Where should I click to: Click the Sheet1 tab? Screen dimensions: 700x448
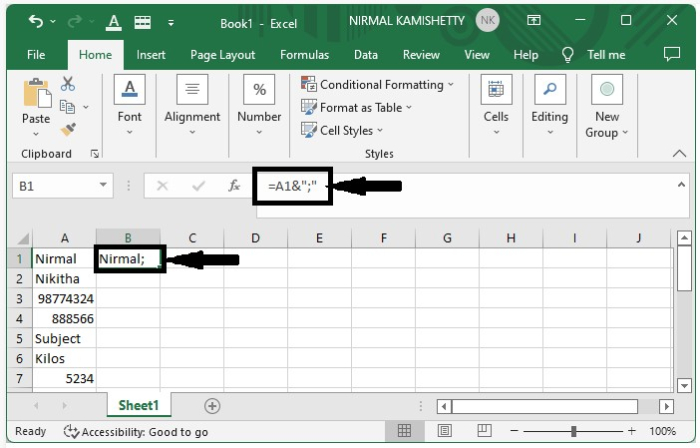(138, 405)
